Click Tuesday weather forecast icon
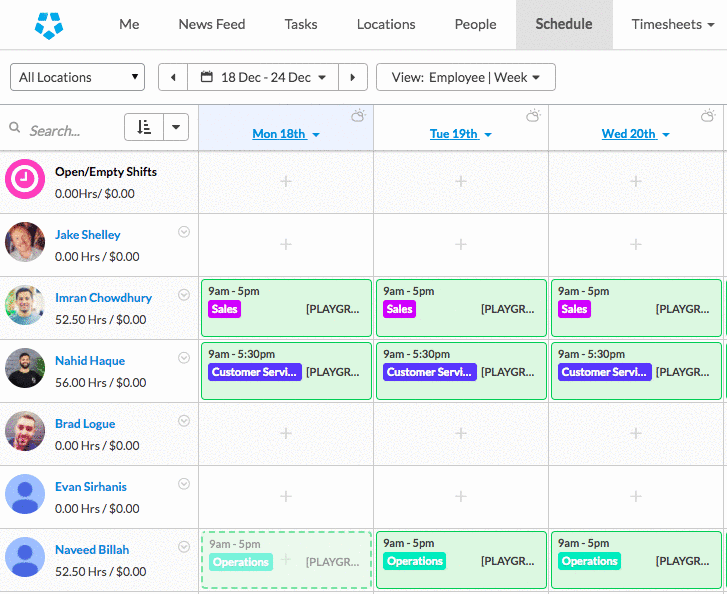This screenshot has height=594, width=727. pos(533,116)
